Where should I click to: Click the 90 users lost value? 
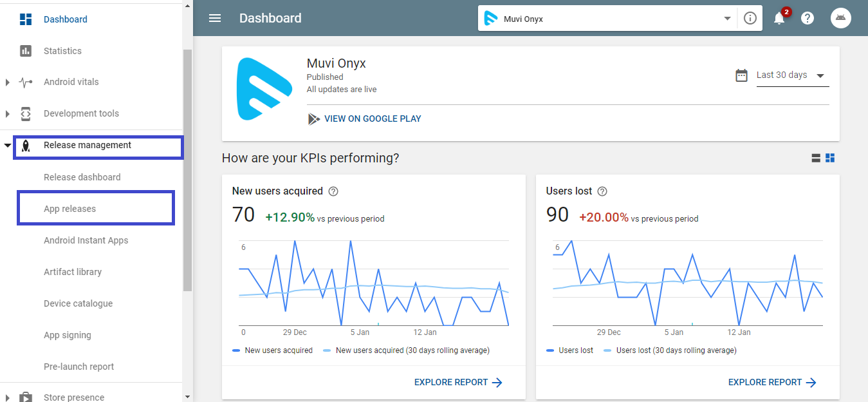tap(557, 215)
